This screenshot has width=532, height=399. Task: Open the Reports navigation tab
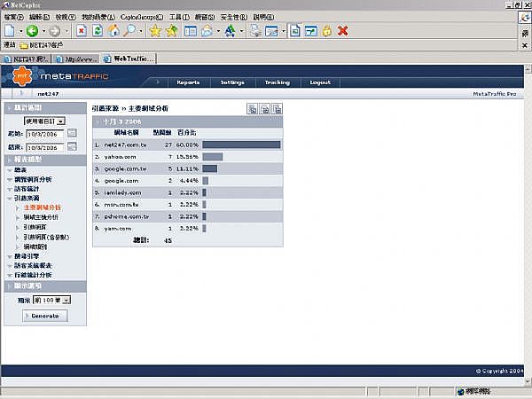(x=188, y=82)
